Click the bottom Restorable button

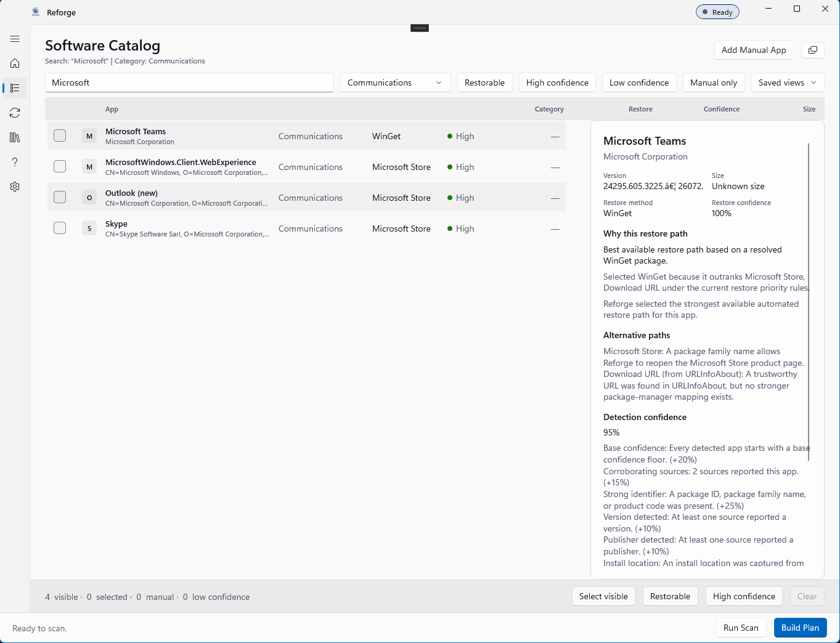[670, 596]
